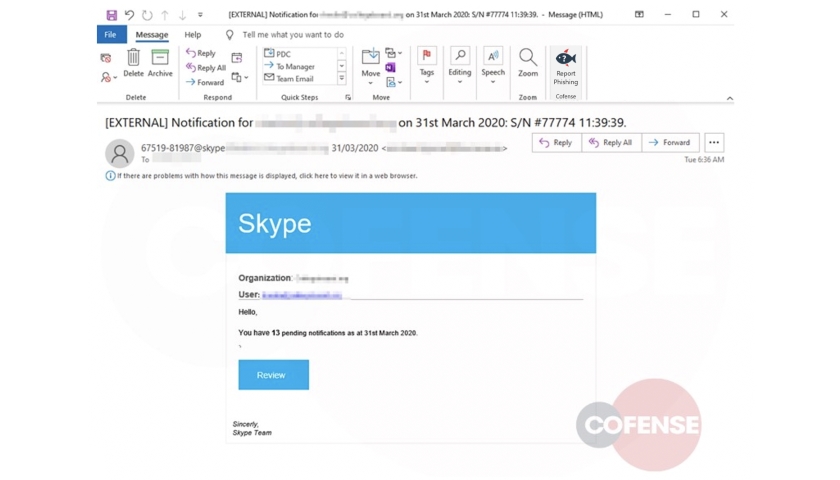Open the Junk dropdown in the Delete group
Screen dimensions: 840x480
pyautogui.click(x=108, y=78)
